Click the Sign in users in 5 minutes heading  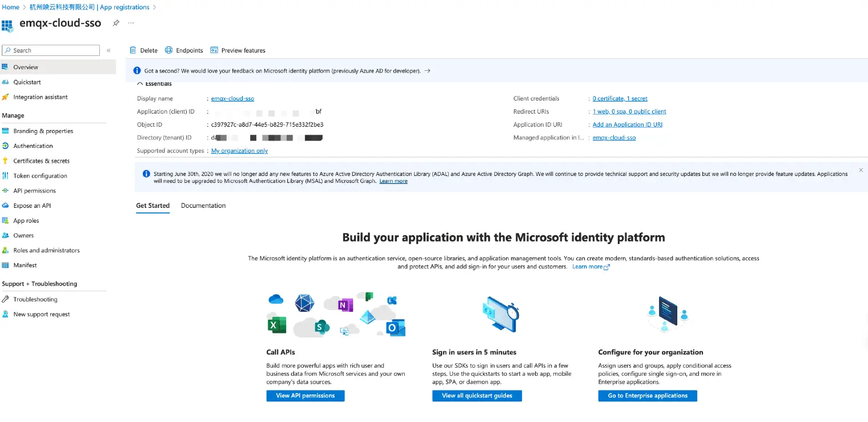474,352
